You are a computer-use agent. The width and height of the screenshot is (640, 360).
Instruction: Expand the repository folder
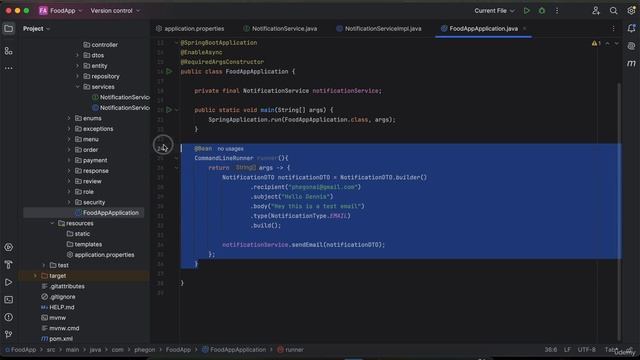coord(77,76)
